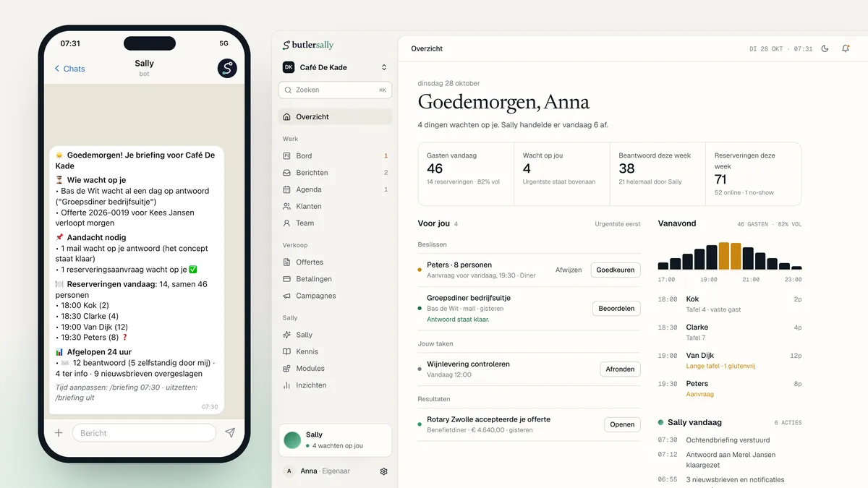The width and height of the screenshot is (868, 488).
Task: Click the Betalingen card icon
Action: click(287, 279)
